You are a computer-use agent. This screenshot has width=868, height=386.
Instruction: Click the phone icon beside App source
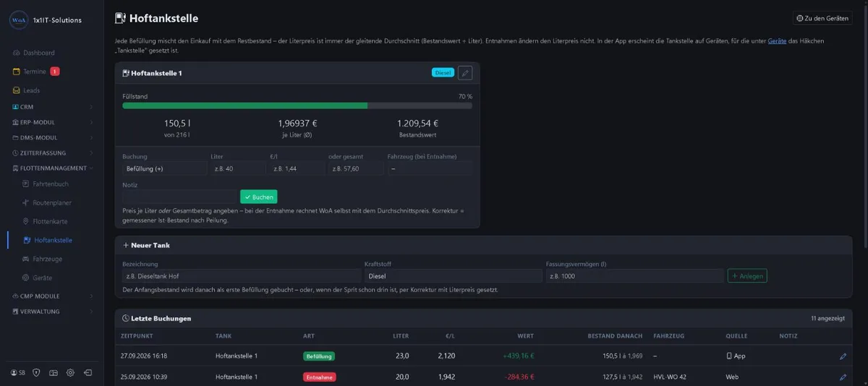[x=729, y=356]
